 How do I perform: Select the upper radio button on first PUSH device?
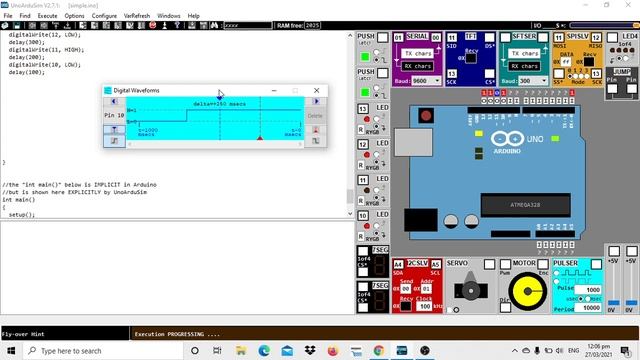pyautogui.click(x=376, y=52)
